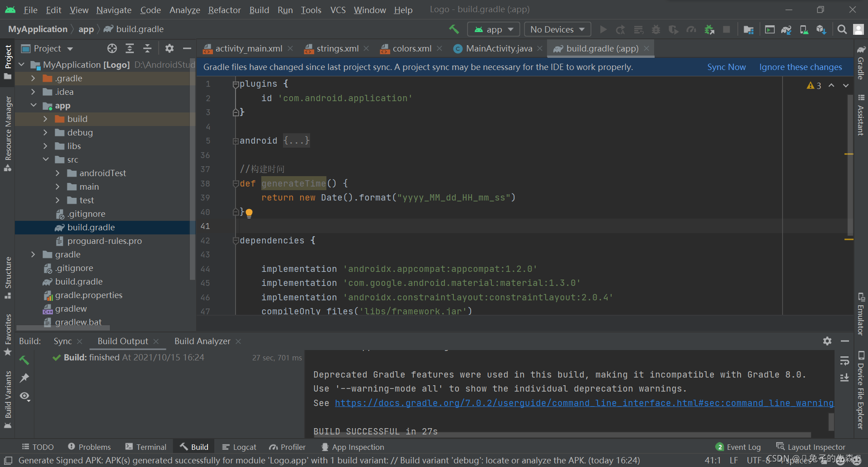Select proguard-rules.pro in project tree
This screenshot has height=467, width=868.
tap(104, 241)
